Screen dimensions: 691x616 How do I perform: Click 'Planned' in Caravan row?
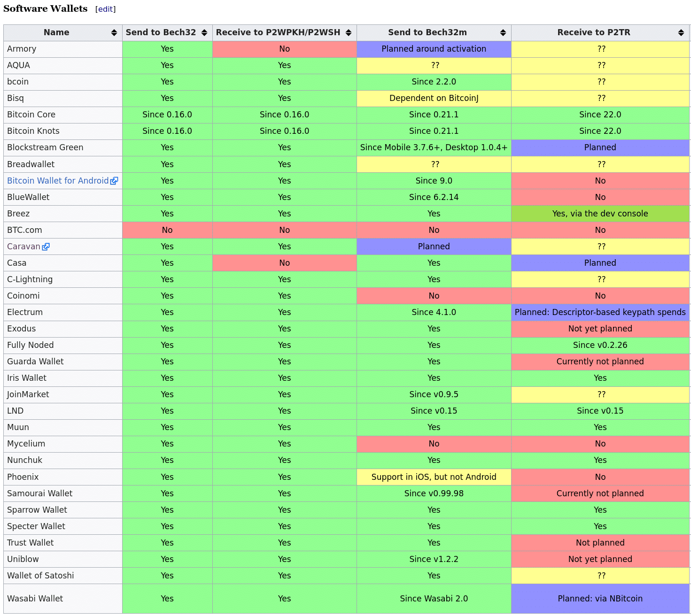[x=434, y=246]
